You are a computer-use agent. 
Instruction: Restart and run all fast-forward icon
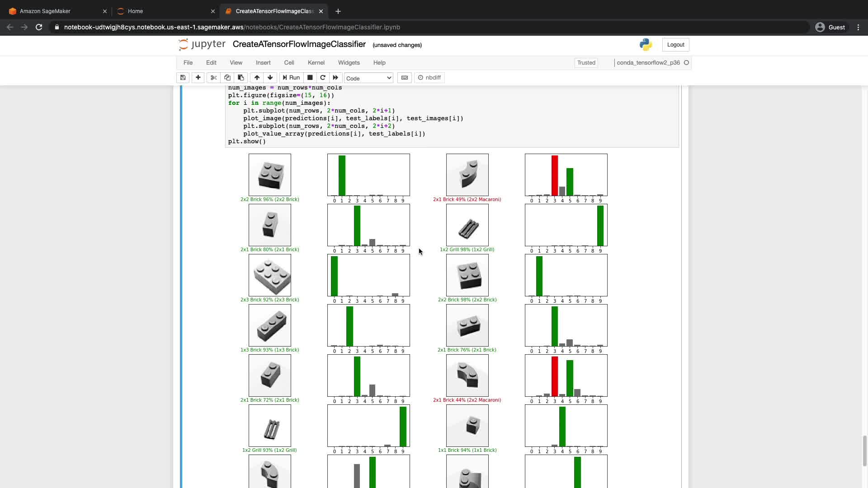[335, 78]
